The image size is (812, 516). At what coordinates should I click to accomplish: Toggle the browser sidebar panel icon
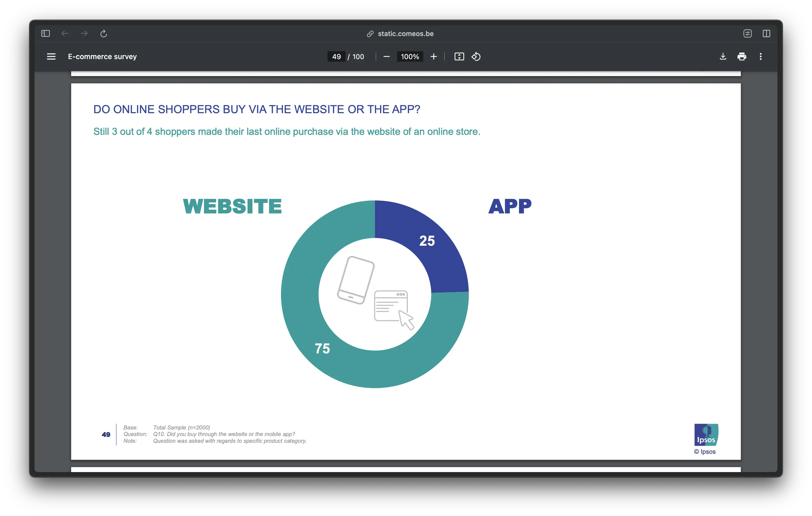[46, 33]
